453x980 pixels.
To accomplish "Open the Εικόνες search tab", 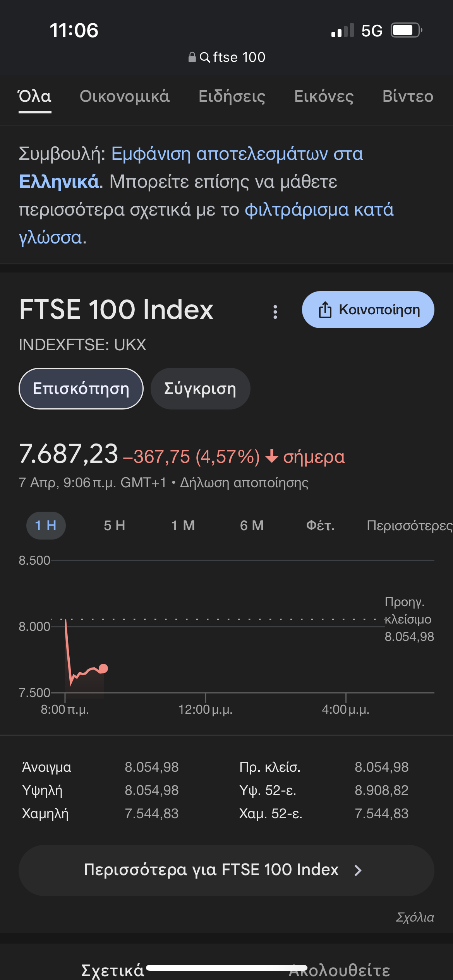I will point(324,96).
